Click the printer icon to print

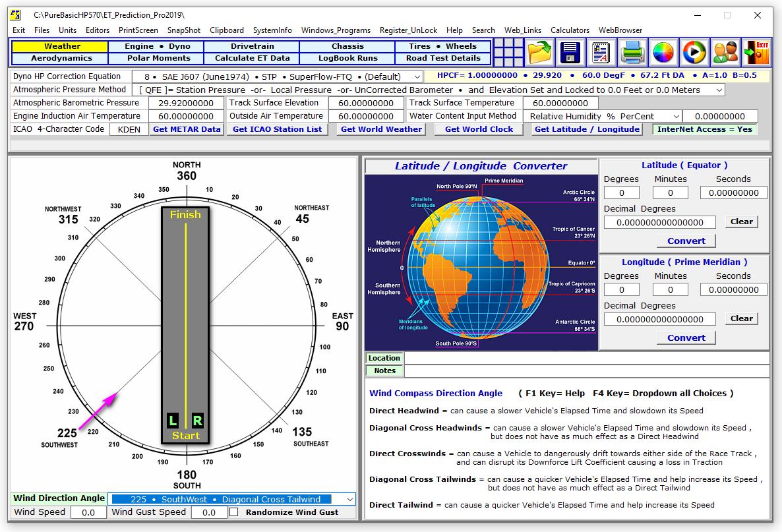point(632,52)
